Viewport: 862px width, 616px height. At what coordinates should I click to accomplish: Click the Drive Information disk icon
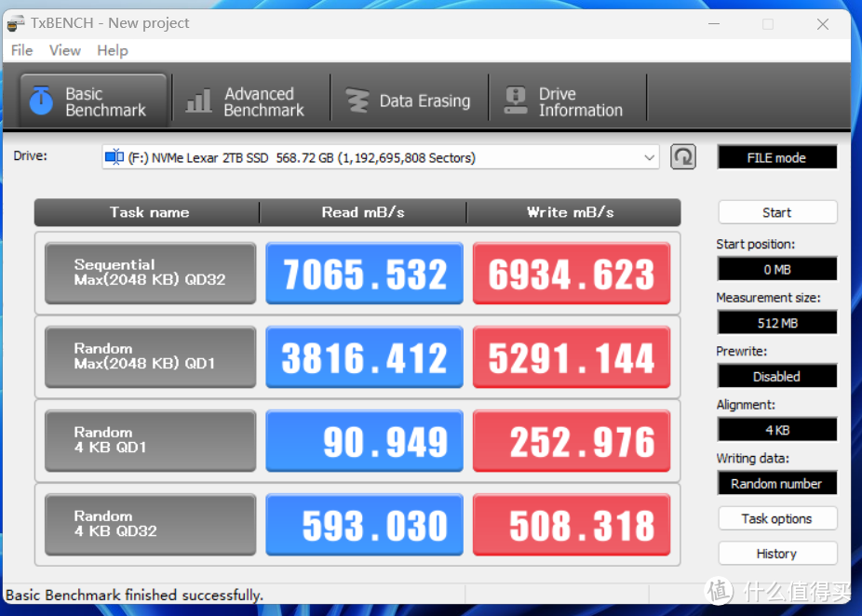point(516,100)
